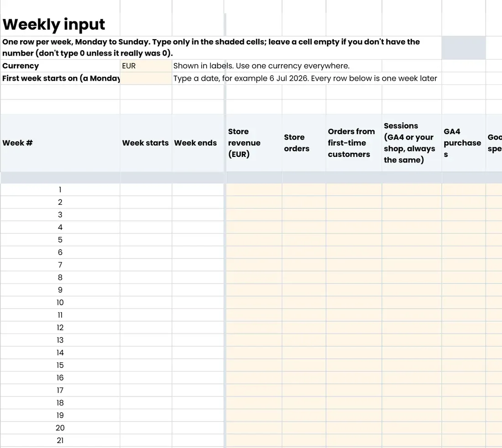The image size is (502, 448).
Task: Click the week number 13 cell
Action: click(x=60, y=340)
